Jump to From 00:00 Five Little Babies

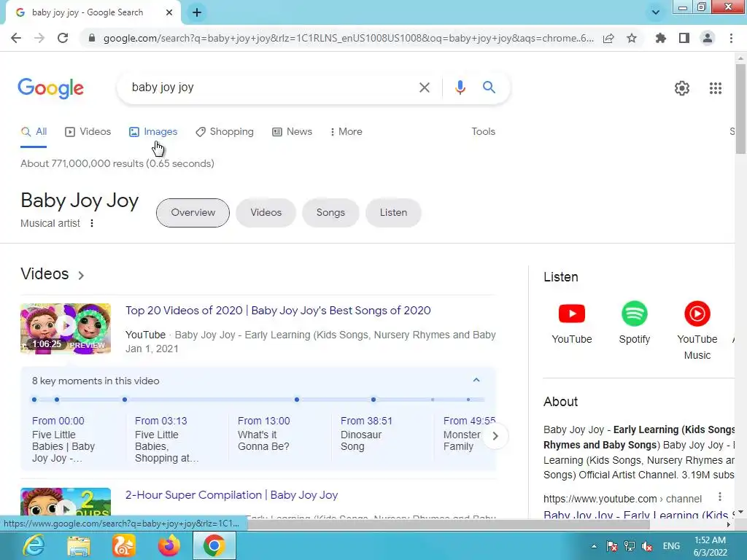tap(64, 439)
